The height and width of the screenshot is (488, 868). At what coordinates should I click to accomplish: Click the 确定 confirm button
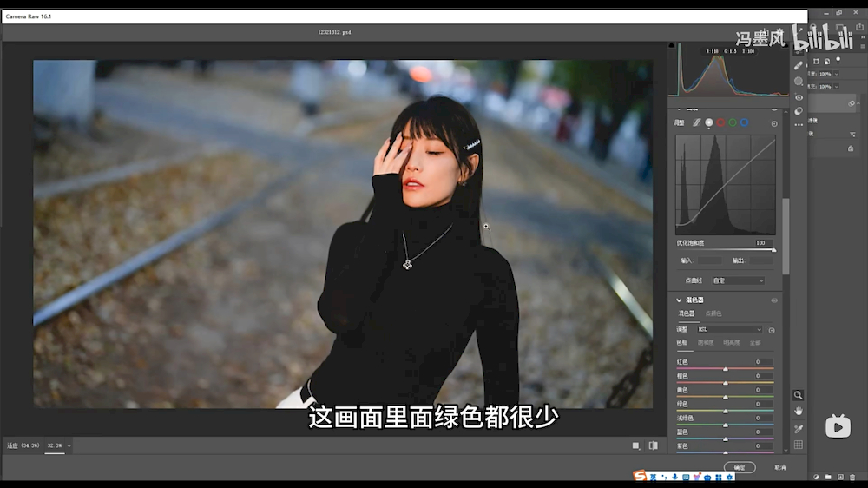740,467
